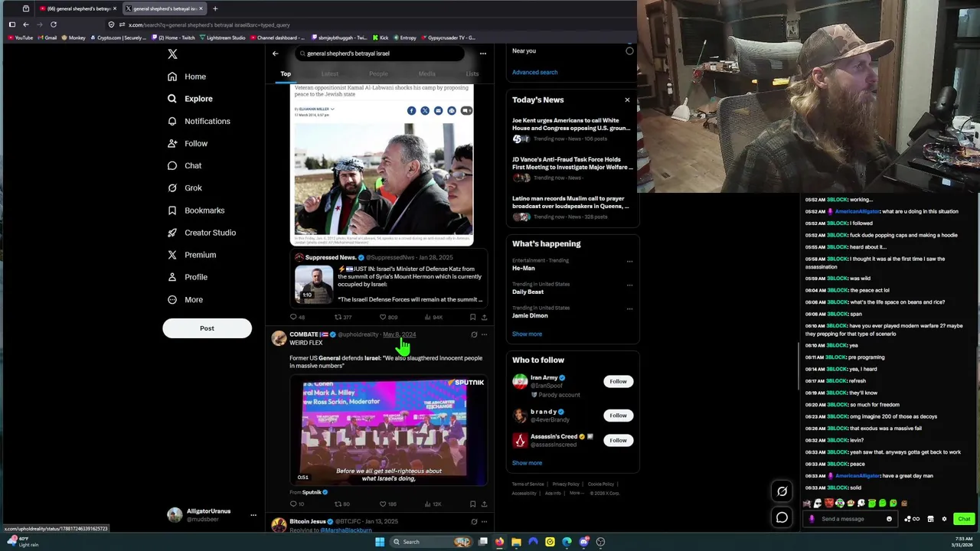This screenshot has width=980, height=551.
Task: Open the Grok icon on the Bitcoin Jesus post
Action: click(474, 522)
